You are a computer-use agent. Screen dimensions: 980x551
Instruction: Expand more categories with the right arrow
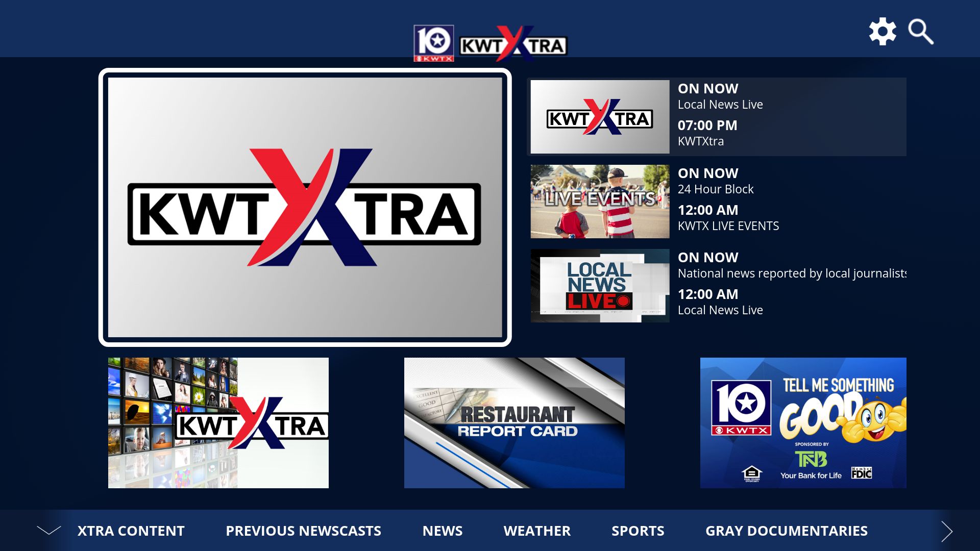pyautogui.click(x=945, y=531)
